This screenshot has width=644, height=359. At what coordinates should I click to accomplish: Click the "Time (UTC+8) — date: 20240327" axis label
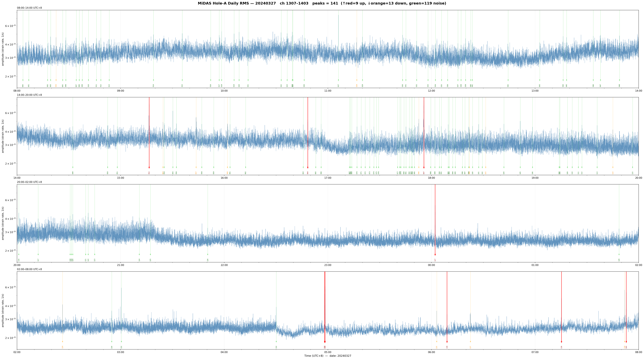(x=328, y=356)
